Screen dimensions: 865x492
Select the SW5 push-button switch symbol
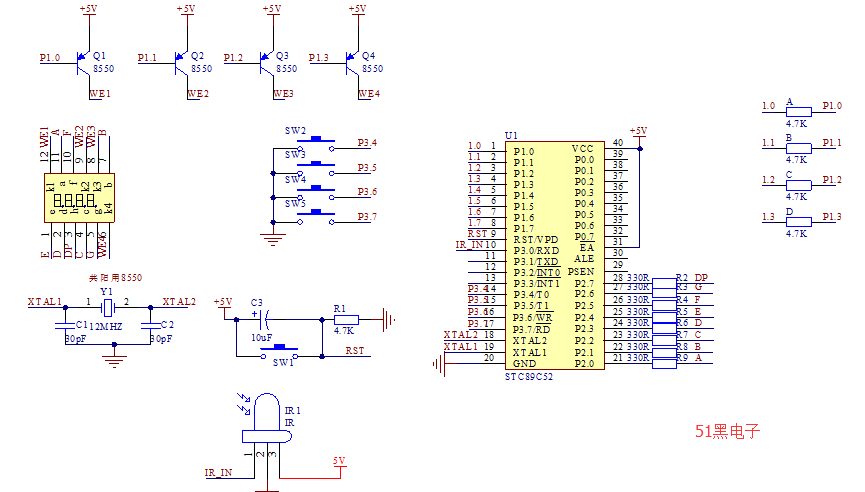[316, 217]
